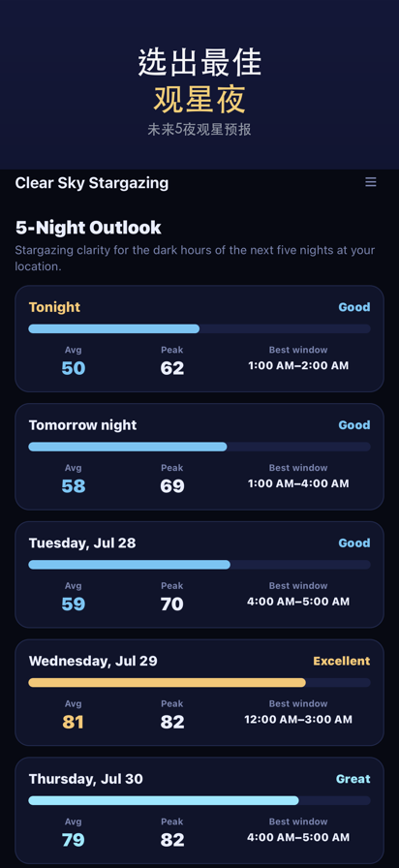Click Tuesday's Peak 70 value
399x868 pixels.
[x=172, y=604]
